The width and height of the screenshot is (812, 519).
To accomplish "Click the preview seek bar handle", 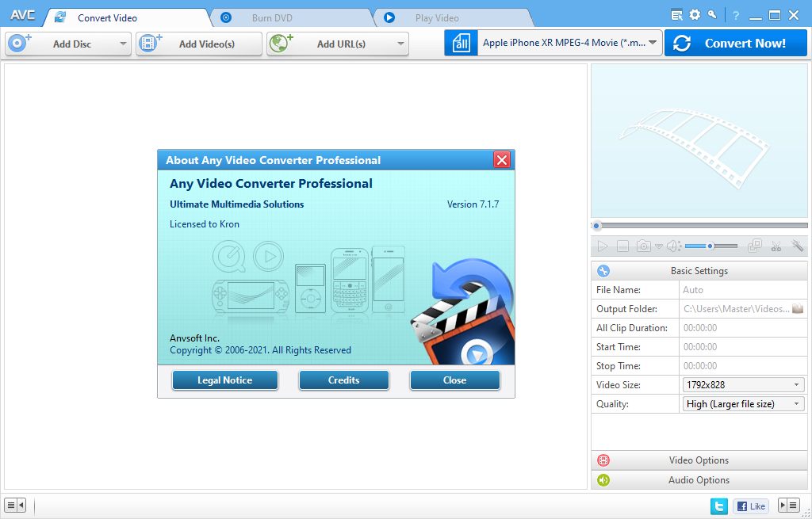I will 596,226.
